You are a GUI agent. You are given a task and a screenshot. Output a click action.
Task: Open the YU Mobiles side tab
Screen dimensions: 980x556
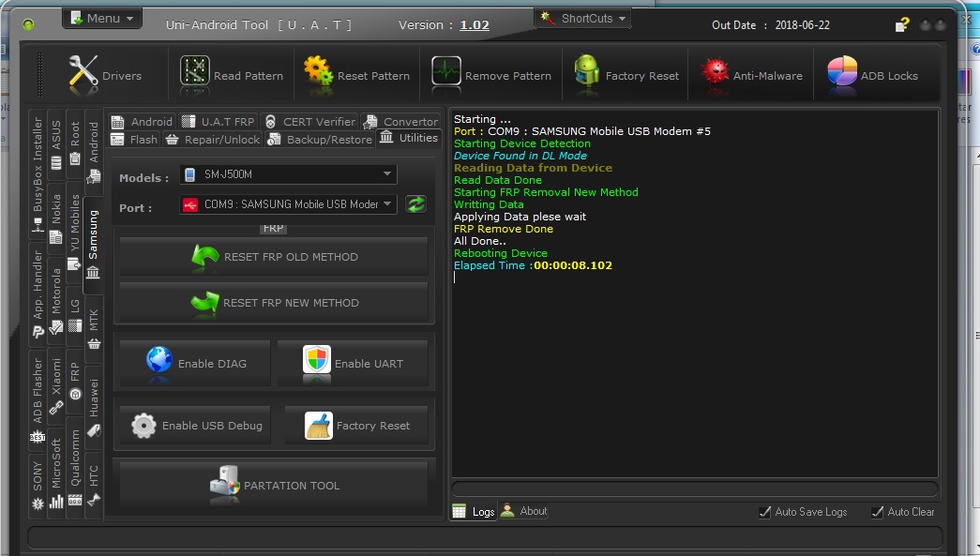(75, 233)
